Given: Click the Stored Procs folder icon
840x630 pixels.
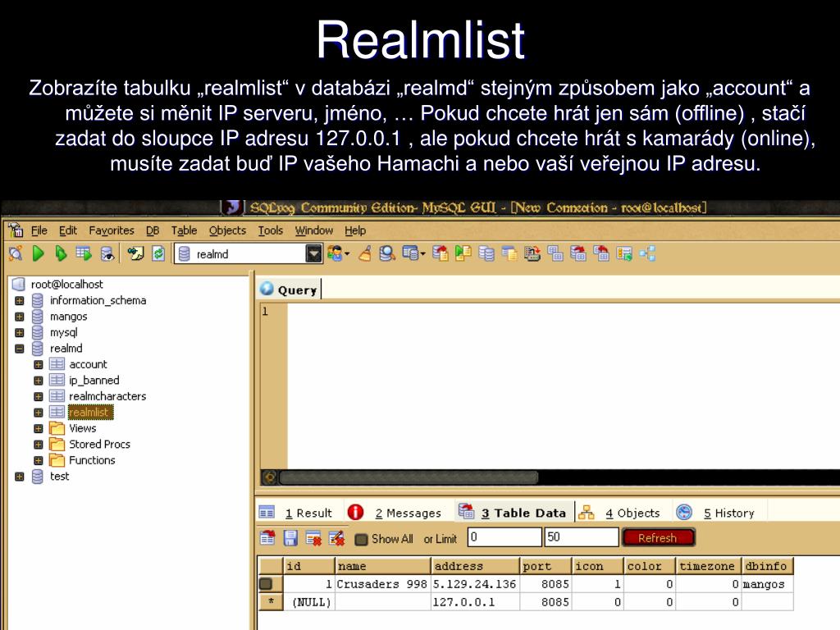Looking at the screenshot, I should [57, 444].
